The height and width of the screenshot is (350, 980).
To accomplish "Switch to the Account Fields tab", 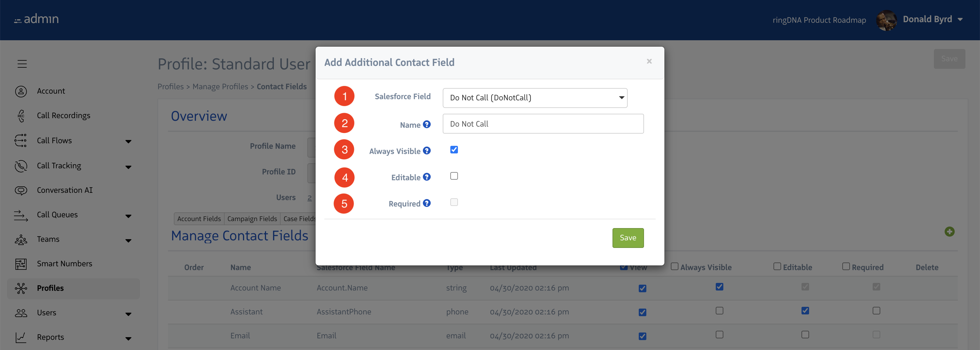I will pos(199,218).
